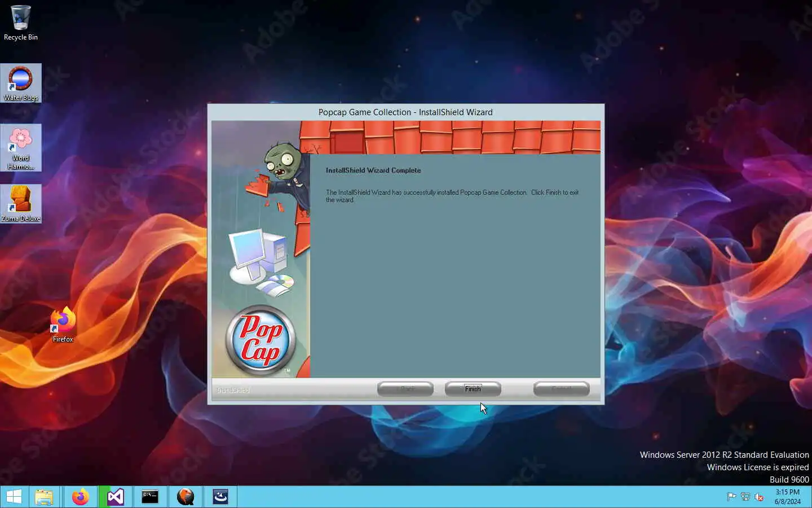Viewport: 812px width, 508px height.
Task: Switch to the InstallShield installer taskbar icon
Action: pyautogui.click(x=220, y=497)
